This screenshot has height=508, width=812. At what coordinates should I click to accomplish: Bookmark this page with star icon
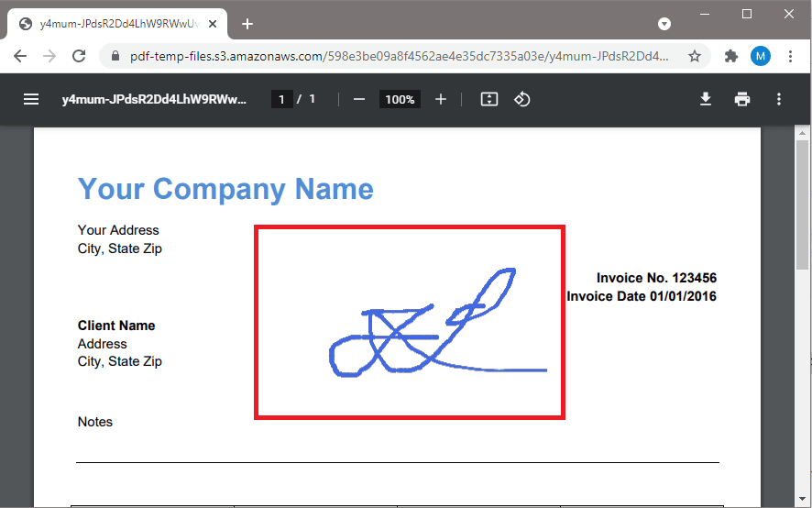[x=695, y=56]
